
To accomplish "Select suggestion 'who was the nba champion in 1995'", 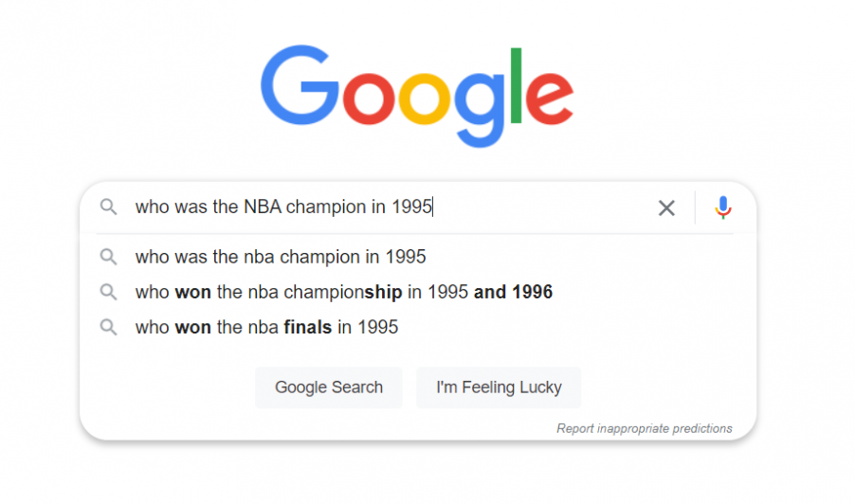I will (x=281, y=257).
